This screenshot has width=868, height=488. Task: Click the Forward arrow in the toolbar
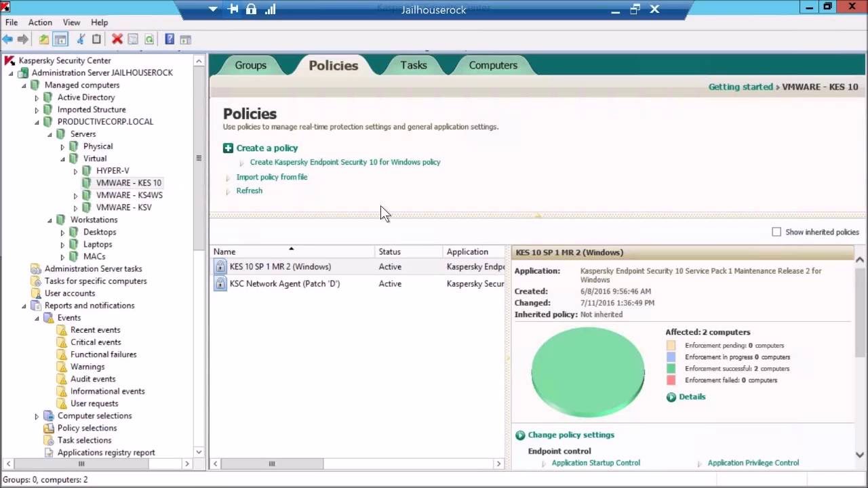coord(23,39)
